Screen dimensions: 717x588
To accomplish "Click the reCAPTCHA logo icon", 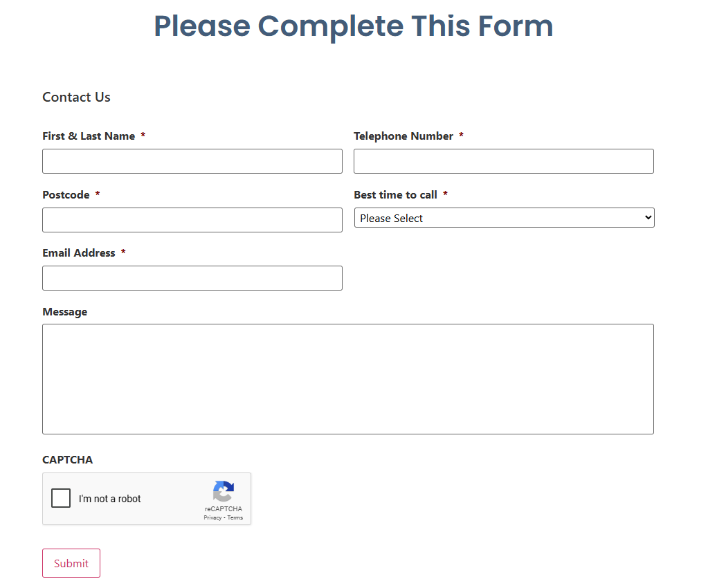I will point(223,491).
